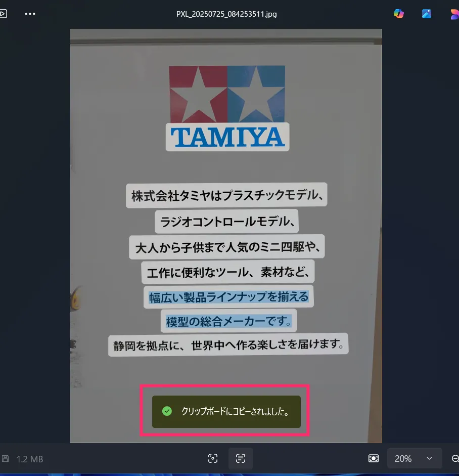Start slideshow from top-left icon
Image resolution: width=459 pixels, height=476 pixels.
[3, 14]
